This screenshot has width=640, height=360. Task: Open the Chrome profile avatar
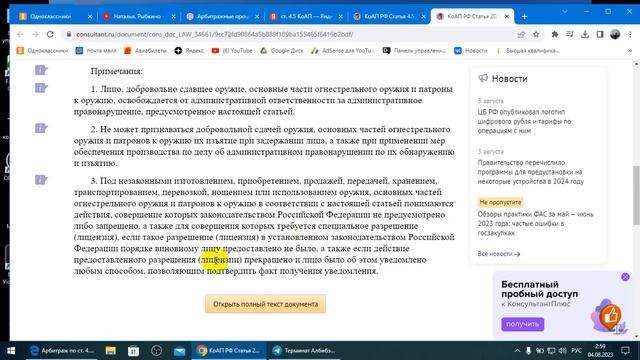[x=615, y=35]
